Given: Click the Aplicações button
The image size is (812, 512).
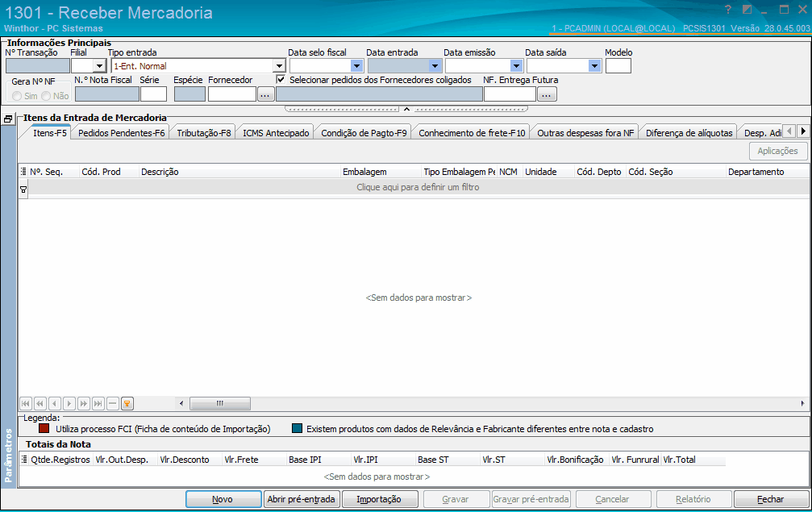Looking at the screenshot, I should point(778,151).
